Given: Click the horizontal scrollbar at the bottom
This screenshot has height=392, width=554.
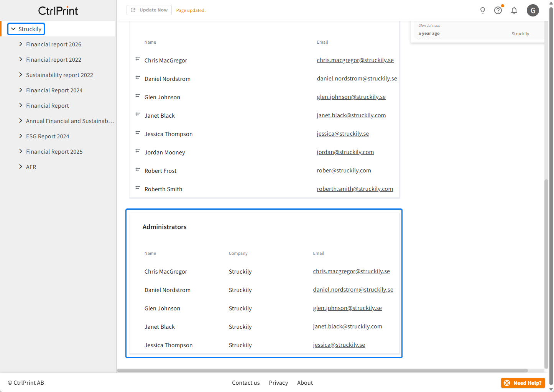Looking at the screenshot, I should click(x=322, y=371).
